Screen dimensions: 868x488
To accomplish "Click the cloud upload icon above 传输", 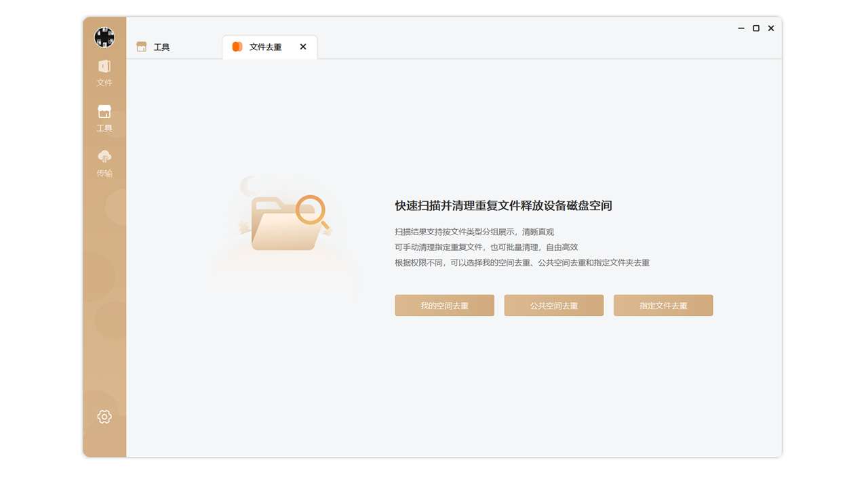I will coord(104,155).
